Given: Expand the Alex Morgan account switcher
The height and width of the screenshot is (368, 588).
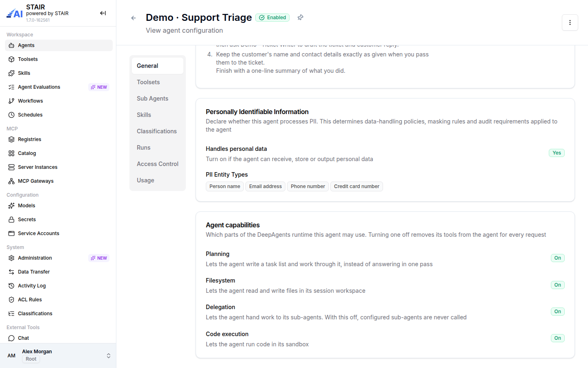Looking at the screenshot, I should click(58, 356).
